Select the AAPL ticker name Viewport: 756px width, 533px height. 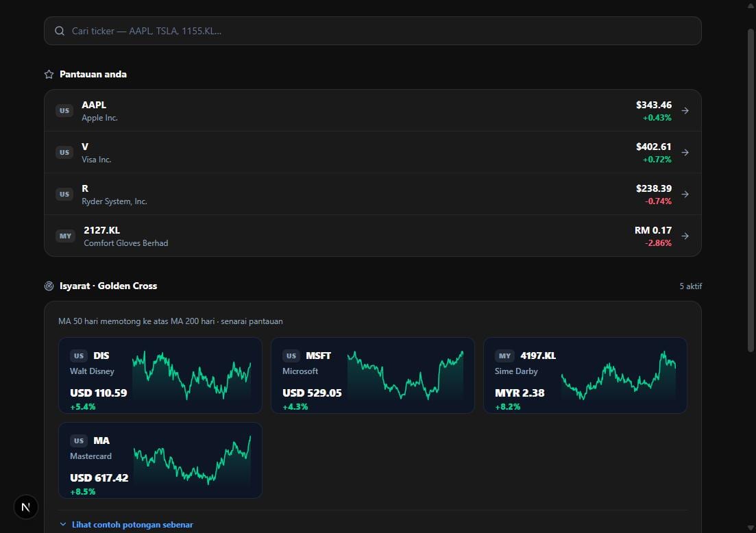94,105
